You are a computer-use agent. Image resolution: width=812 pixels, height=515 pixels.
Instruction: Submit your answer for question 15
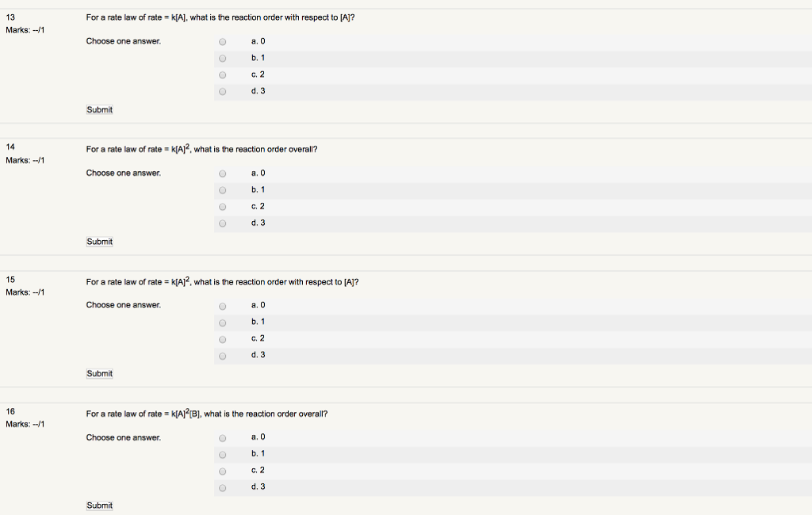pyautogui.click(x=98, y=373)
